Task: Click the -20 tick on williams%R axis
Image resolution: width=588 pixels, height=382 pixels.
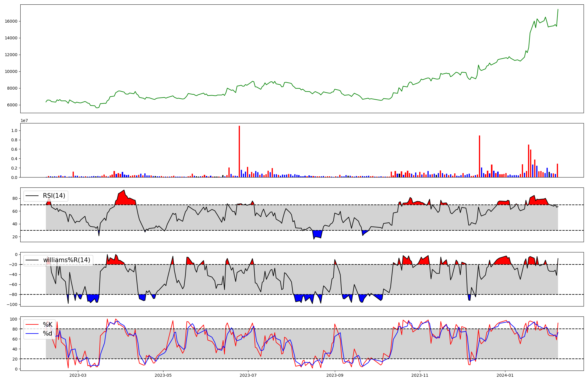Action: pos(13,264)
